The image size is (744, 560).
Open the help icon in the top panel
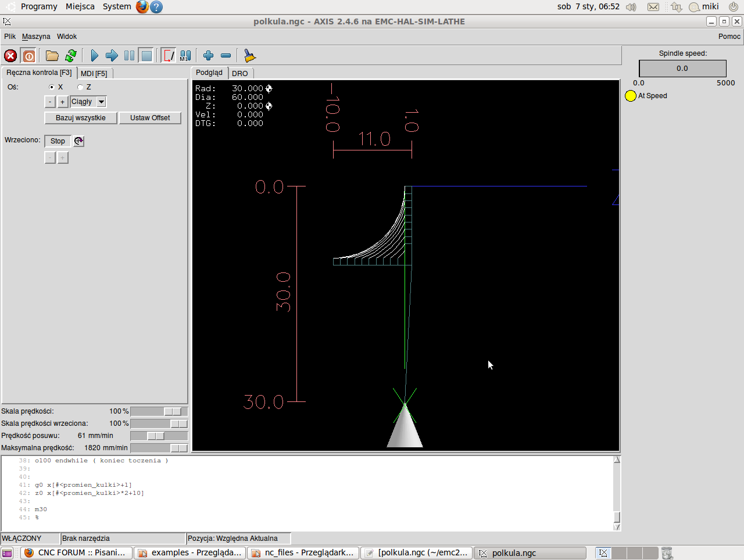point(156,6)
